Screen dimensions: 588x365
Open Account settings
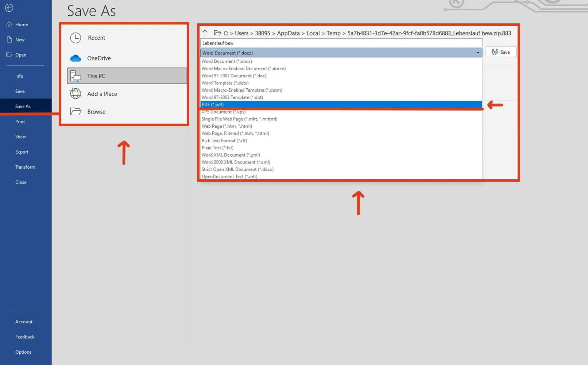point(24,322)
